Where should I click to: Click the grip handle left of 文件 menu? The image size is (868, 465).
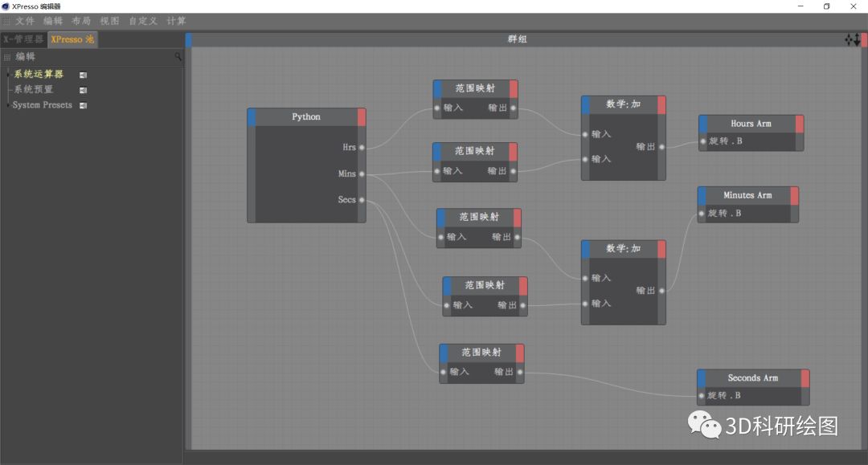[x=6, y=21]
